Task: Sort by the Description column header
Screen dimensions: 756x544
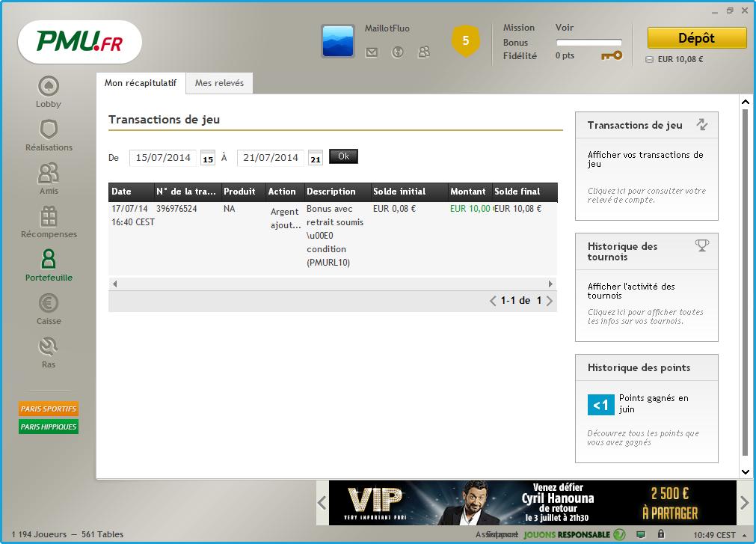Action: pos(337,192)
